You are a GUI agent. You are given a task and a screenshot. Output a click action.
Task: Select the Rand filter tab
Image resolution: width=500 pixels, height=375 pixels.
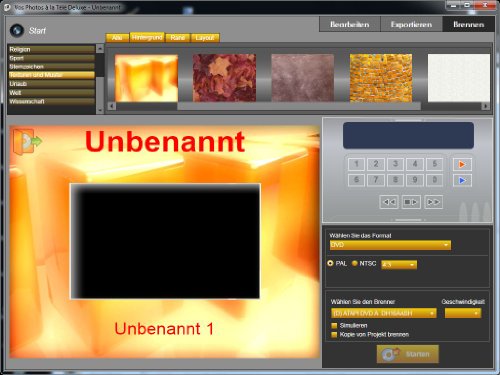178,38
